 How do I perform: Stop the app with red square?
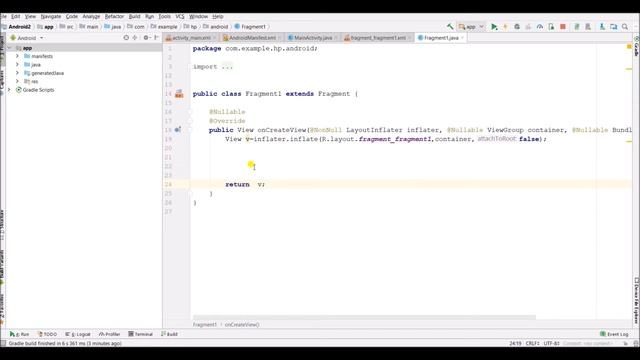(x=563, y=27)
